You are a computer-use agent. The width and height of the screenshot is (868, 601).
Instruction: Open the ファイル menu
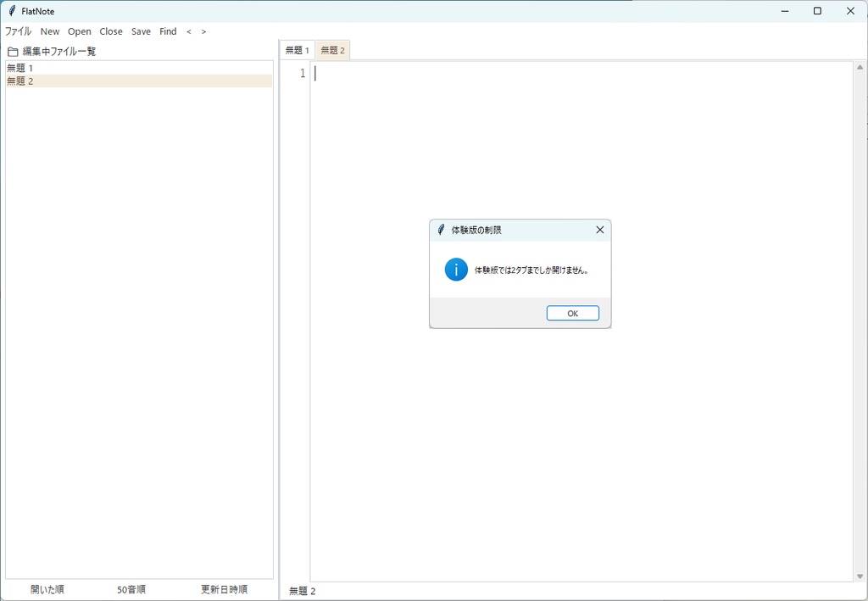[x=17, y=31]
